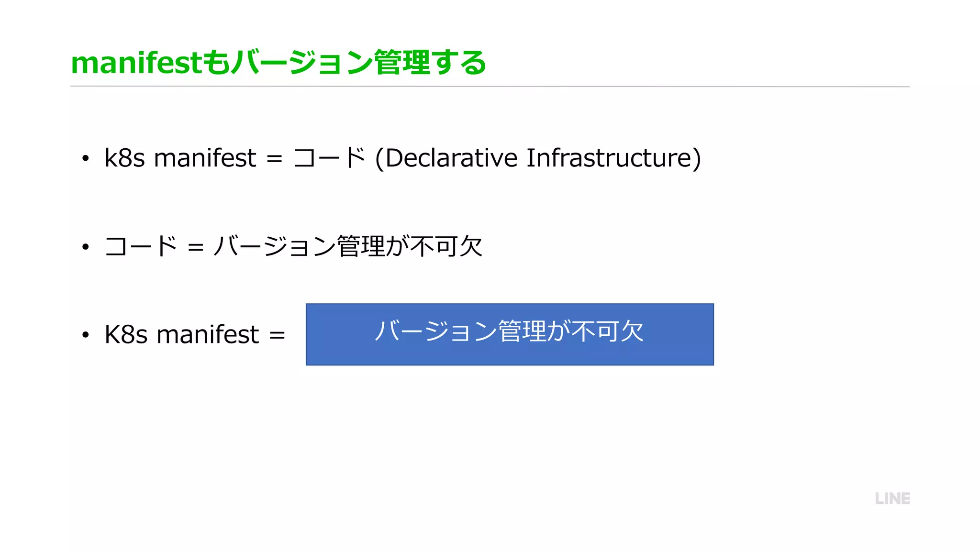Select the blue rectangle shape
Screen dimensions: 980x551
(x=510, y=354)
